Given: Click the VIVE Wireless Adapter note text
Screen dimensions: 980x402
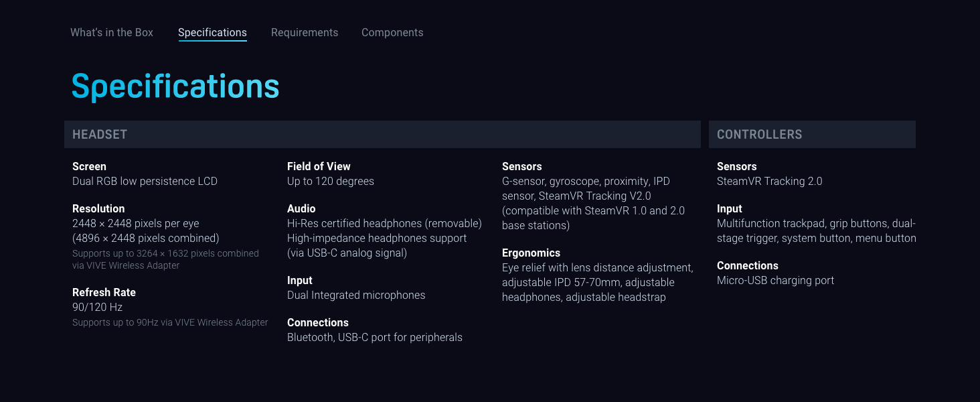Looking at the screenshot, I should click(x=165, y=259).
